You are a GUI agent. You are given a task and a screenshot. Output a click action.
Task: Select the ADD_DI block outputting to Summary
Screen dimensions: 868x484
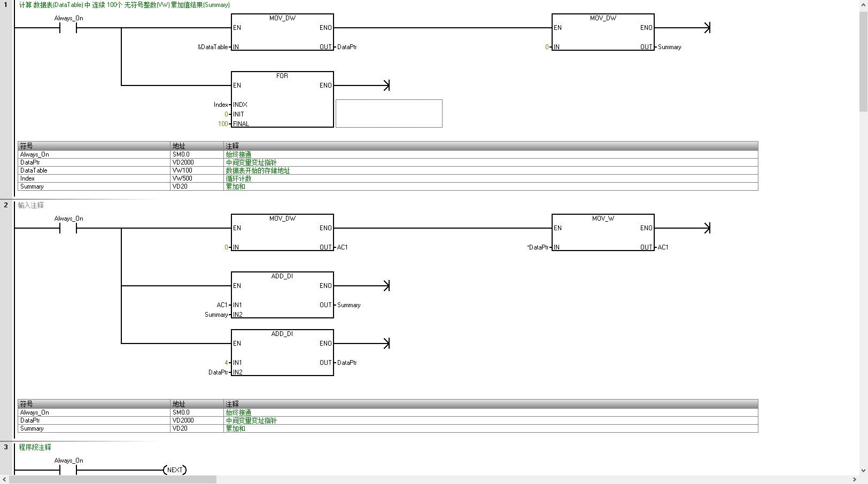click(282, 295)
